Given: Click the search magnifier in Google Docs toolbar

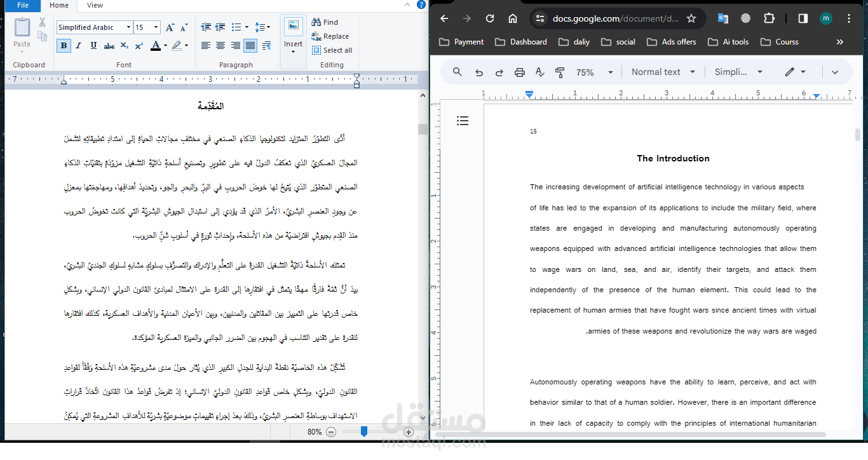Looking at the screenshot, I should click(x=458, y=72).
